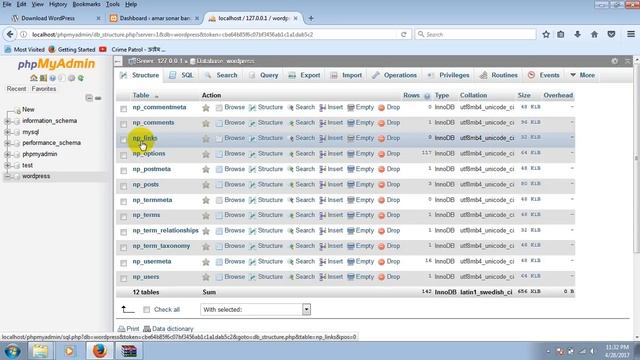
Task: Tick the Check all checkbox
Action: tap(147, 310)
